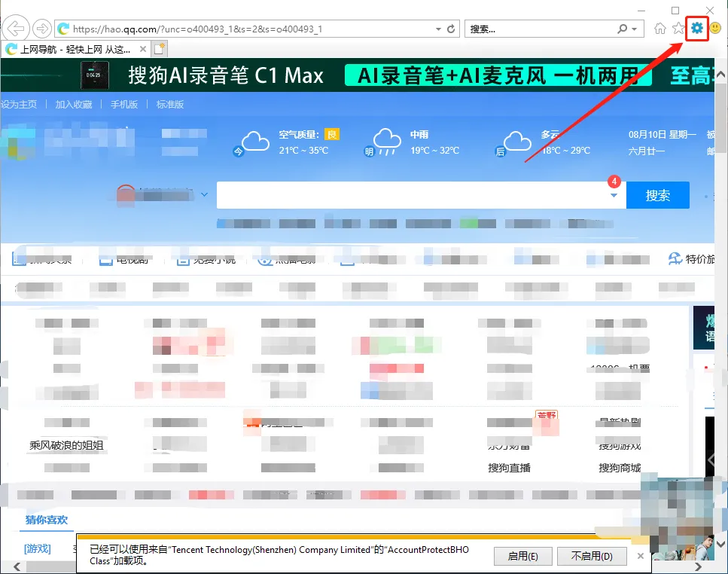Click the 六月廿一 lunar date text
This screenshot has height=574, width=728.
pyautogui.click(x=646, y=151)
